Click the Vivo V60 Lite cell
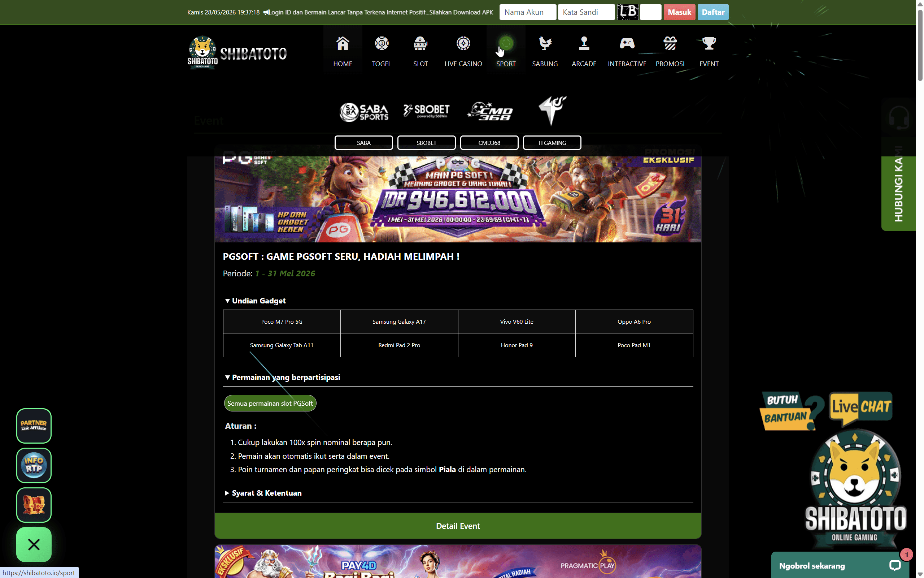 [x=517, y=322]
